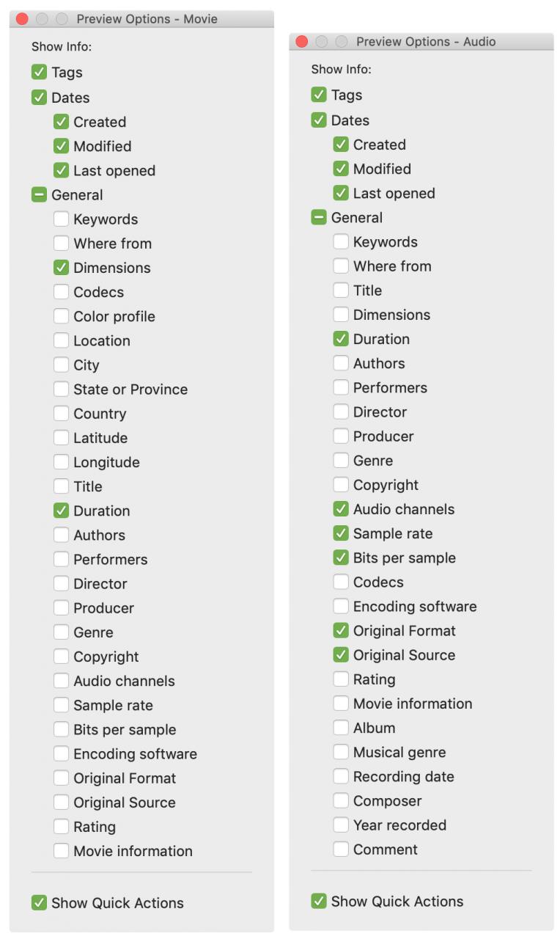The height and width of the screenshot is (939, 560).
Task: Enable State or Province info
Action: 62,390
